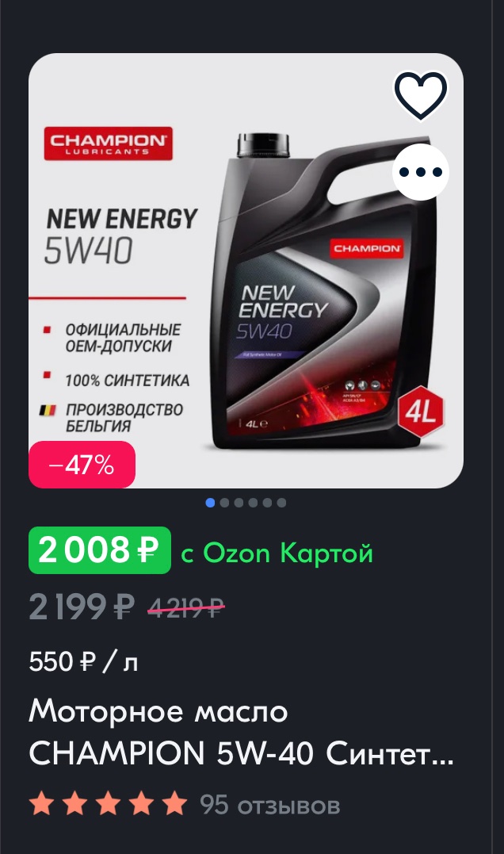Click the Belgian flag production icon
Image resolution: width=504 pixels, height=854 pixels.
coord(48,410)
